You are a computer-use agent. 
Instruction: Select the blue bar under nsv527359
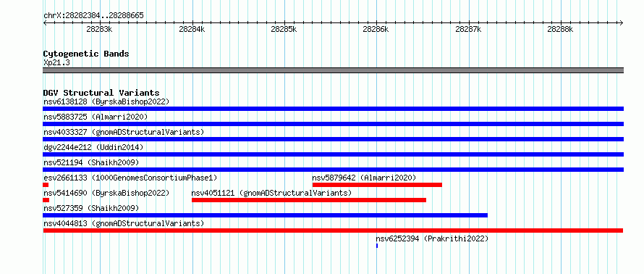pyautogui.click(x=266, y=215)
